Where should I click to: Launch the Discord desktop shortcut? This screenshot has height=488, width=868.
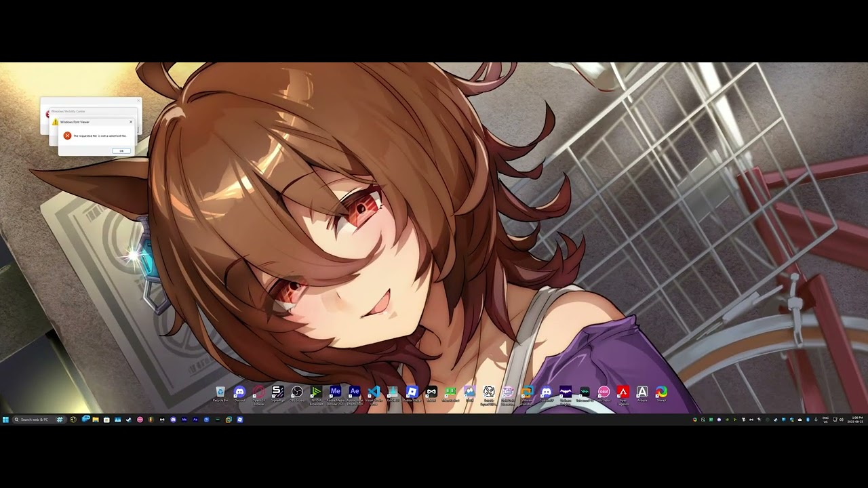coord(239,394)
